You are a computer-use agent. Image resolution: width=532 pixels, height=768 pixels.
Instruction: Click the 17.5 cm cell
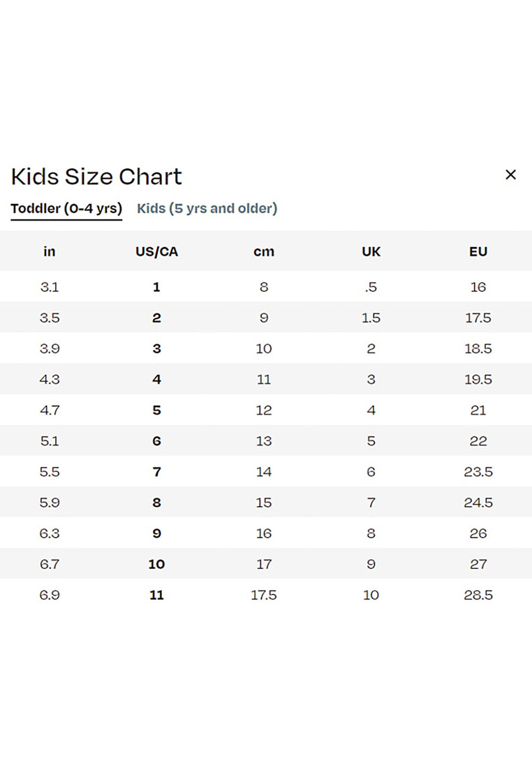tap(263, 595)
